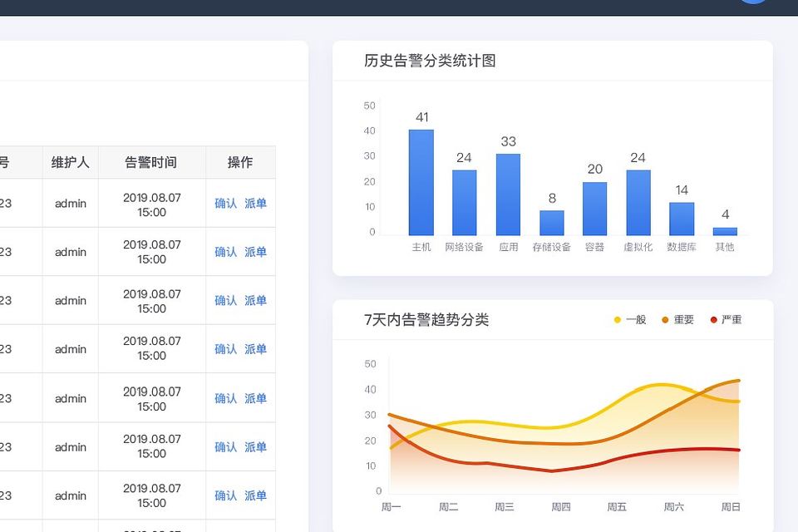Click the value 8 above 存储设备 bar
798x532 pixels.
pos(552,199)
